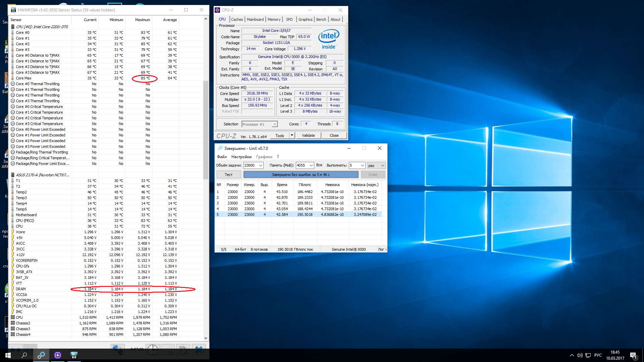Switch to the Mainboard tab in CPU-Z
Screen dimensions: 644x362
(x=255, y=19)
